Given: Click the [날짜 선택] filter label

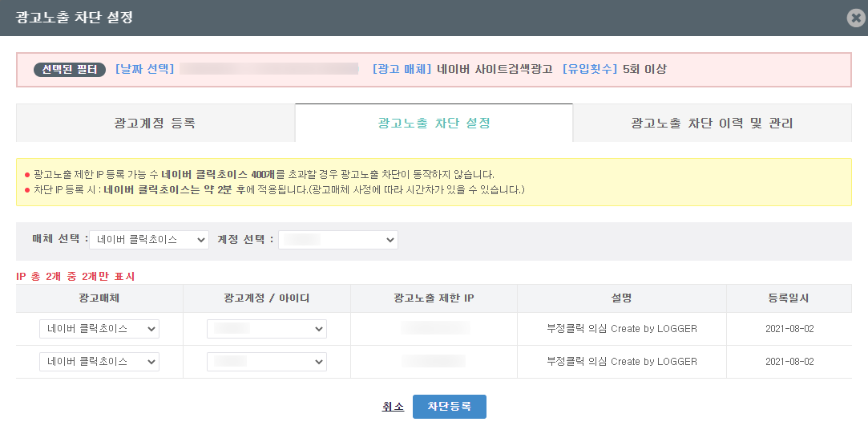Looking at the screenshot, I should [144, 69].
